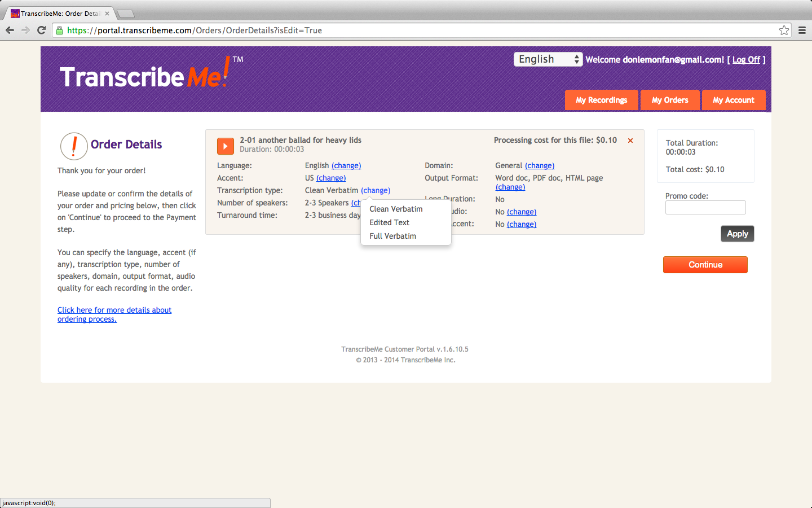Image resolution: width=812 pixels, height=508 pixels.
Task: Change the Domain setting General
Action: (540, 165)
